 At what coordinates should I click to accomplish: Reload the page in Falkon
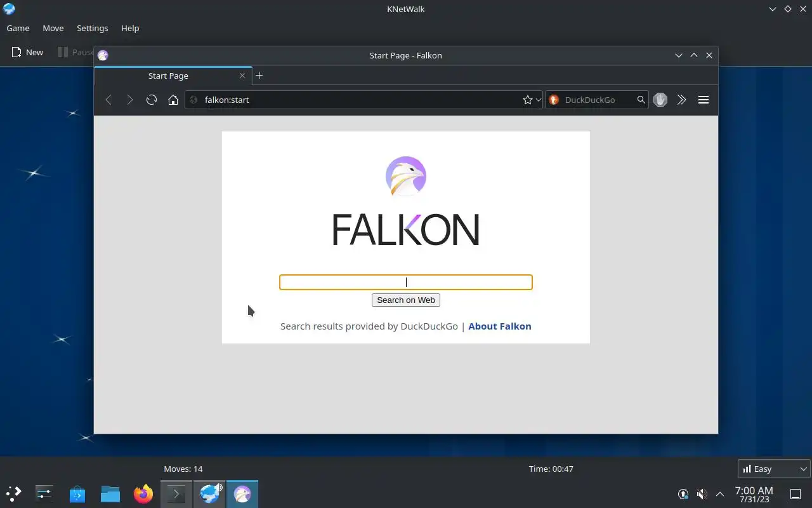coord(152,100)
